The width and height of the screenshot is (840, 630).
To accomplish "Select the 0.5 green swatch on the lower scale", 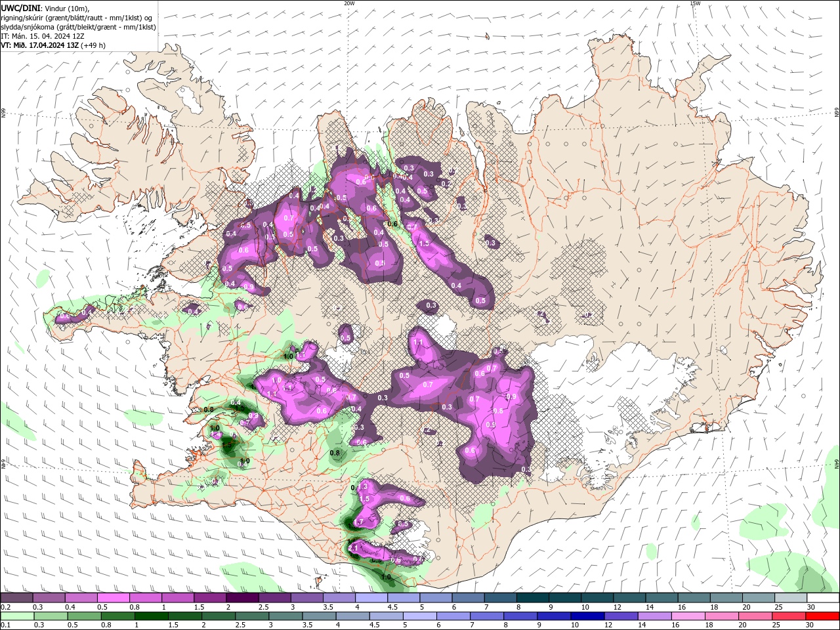I will coord(85,616).
